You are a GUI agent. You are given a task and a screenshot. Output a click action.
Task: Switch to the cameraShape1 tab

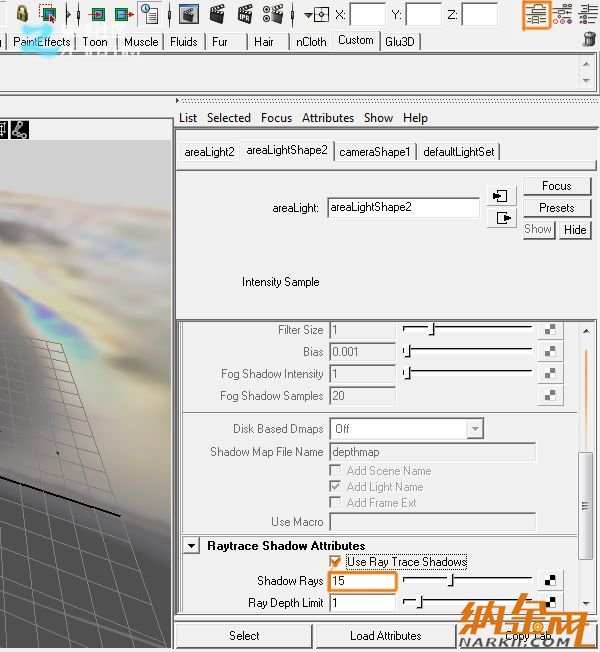pyautogui.click(x=374, y=152)
